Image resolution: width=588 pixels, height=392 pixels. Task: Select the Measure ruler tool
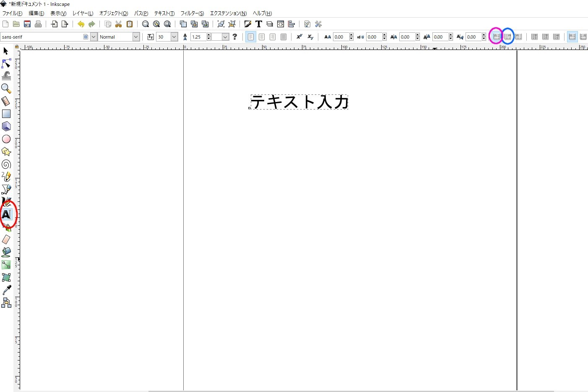pos(6,101)
